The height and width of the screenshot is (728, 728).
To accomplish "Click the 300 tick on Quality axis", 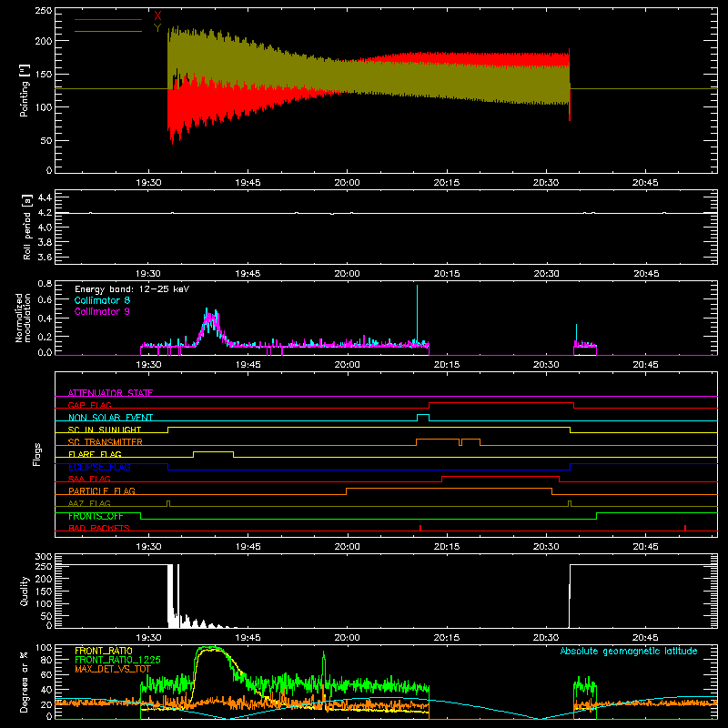I will (44, 556).
